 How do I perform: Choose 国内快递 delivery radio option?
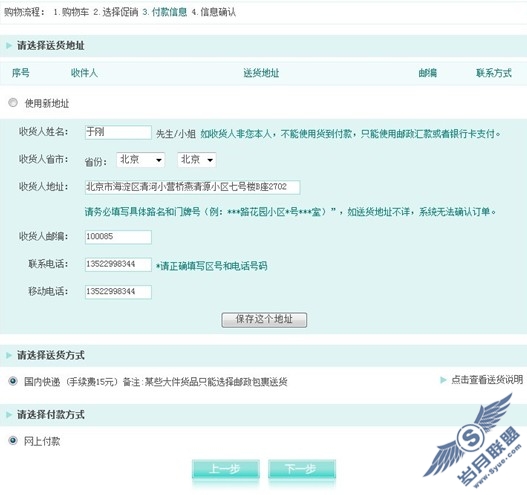tap(13, 381)
